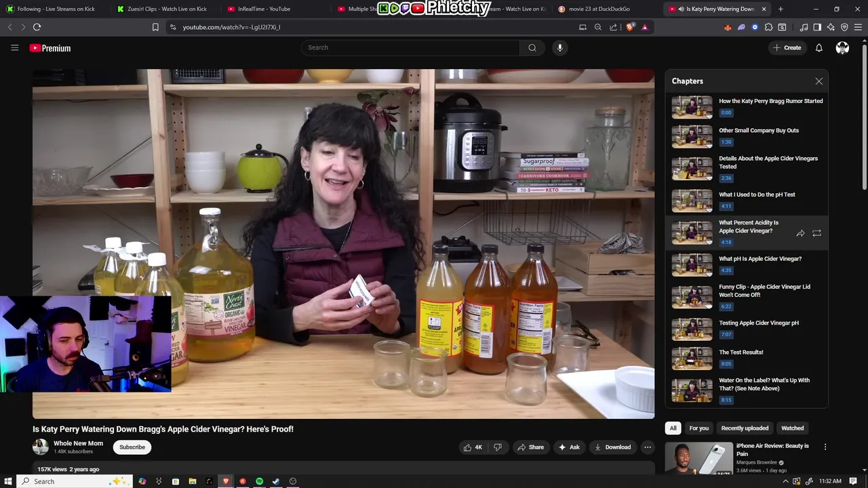The width and height of the screenshot is (868, 488).
Task: Jump to Other Small Company Buy Outs chapter
Action: click(x=747, y=137)
